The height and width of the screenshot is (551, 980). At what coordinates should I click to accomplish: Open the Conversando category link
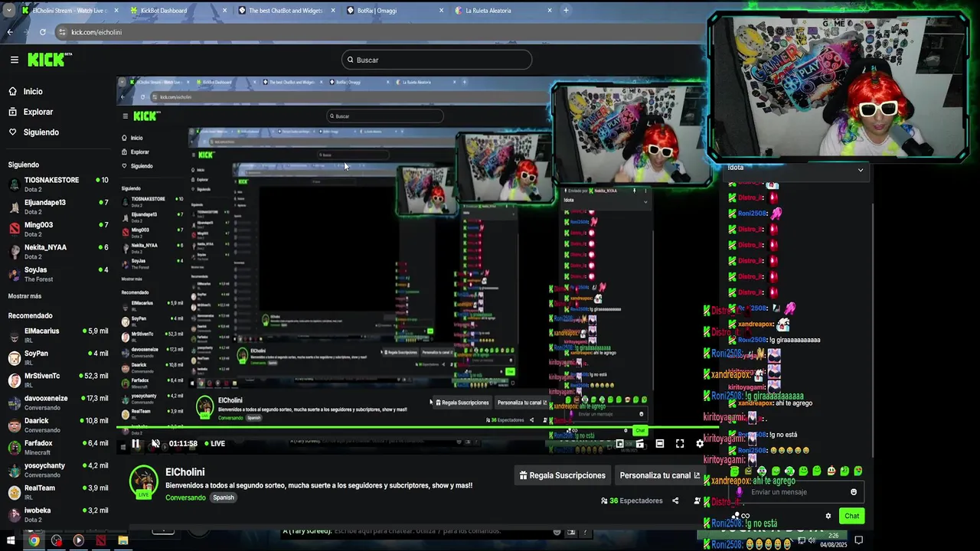click(185, 497)
